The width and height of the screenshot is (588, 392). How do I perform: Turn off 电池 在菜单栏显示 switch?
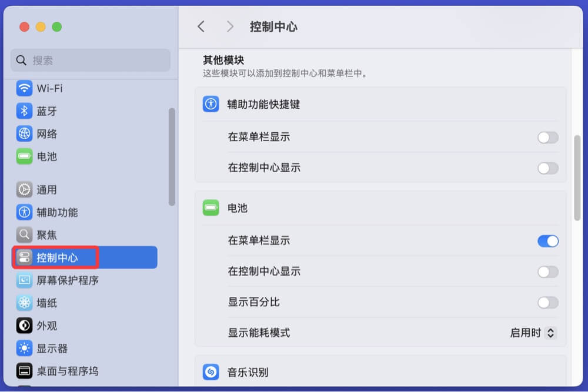547,241
